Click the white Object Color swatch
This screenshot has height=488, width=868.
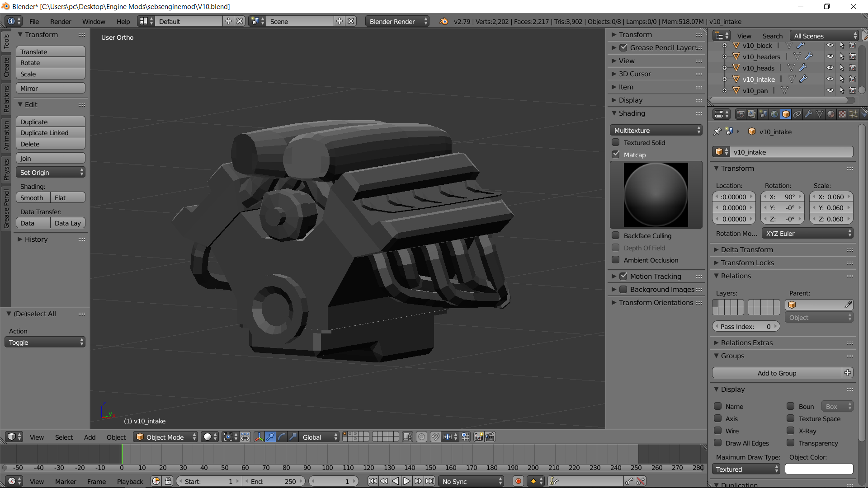point(819,469)
